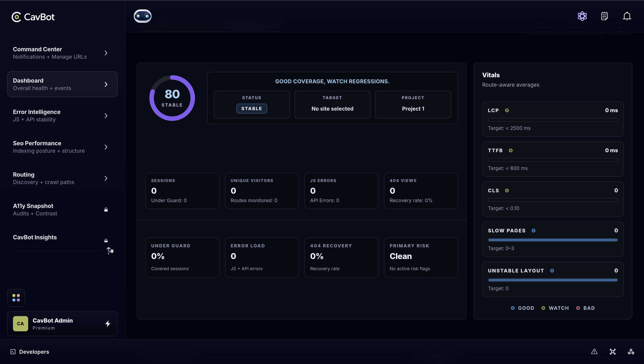Click the four-colored apps grid icon
The width and height of the screenshot is (644, 364).
(x=16, y=298)
